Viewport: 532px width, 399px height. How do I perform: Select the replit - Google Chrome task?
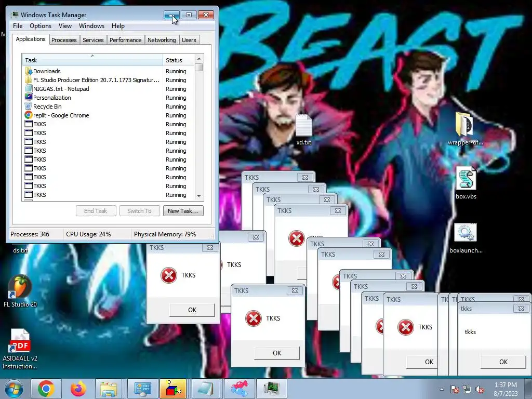(x=92, y=115)
